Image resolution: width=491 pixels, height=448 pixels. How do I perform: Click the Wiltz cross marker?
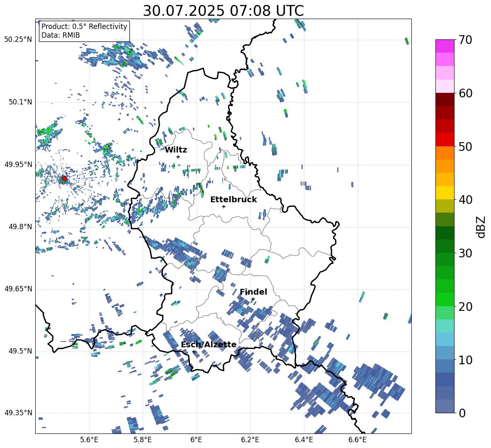pyautogui.click(x=178, y=157)
